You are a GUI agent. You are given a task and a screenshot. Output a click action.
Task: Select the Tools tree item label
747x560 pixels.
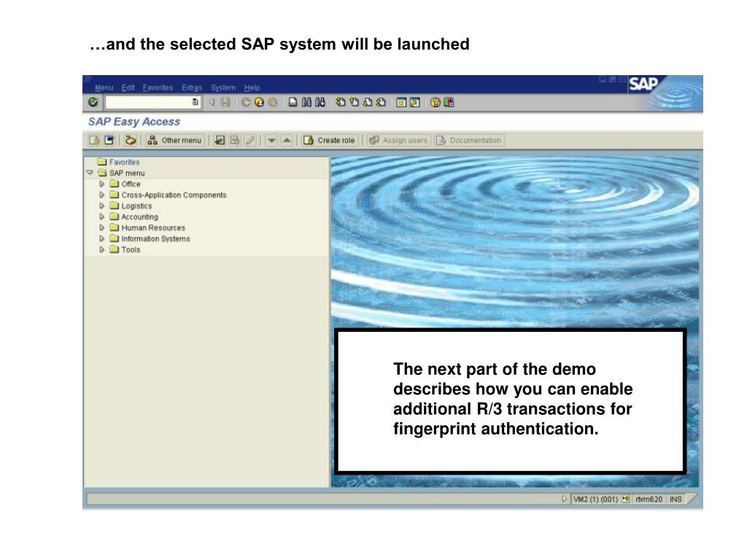pyautogui.click(x=131, y=249)
